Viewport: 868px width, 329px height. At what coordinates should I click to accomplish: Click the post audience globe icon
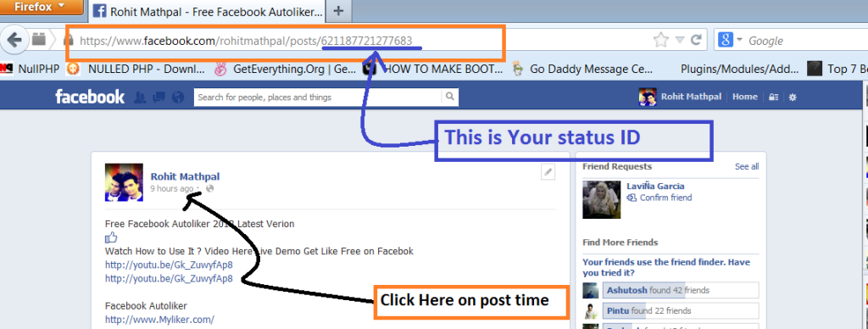pos(210,189)
